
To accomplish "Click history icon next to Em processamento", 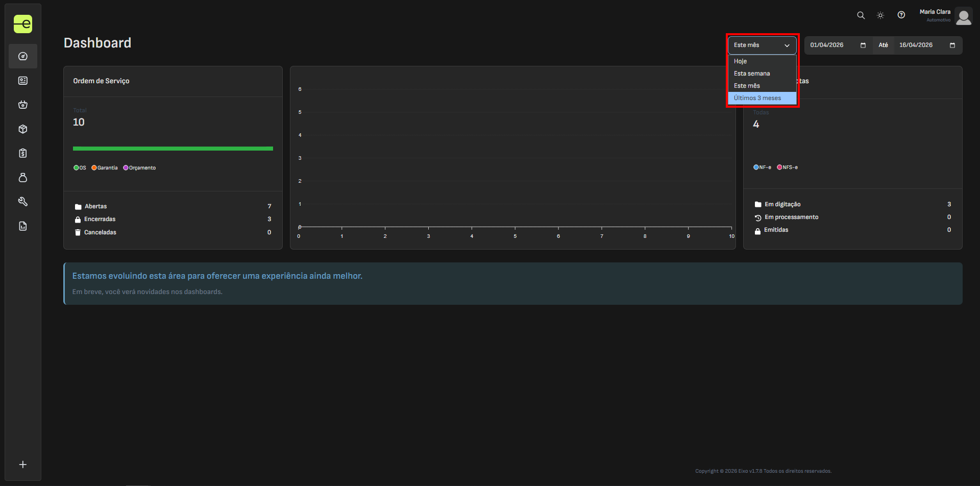I will point(758,217).
